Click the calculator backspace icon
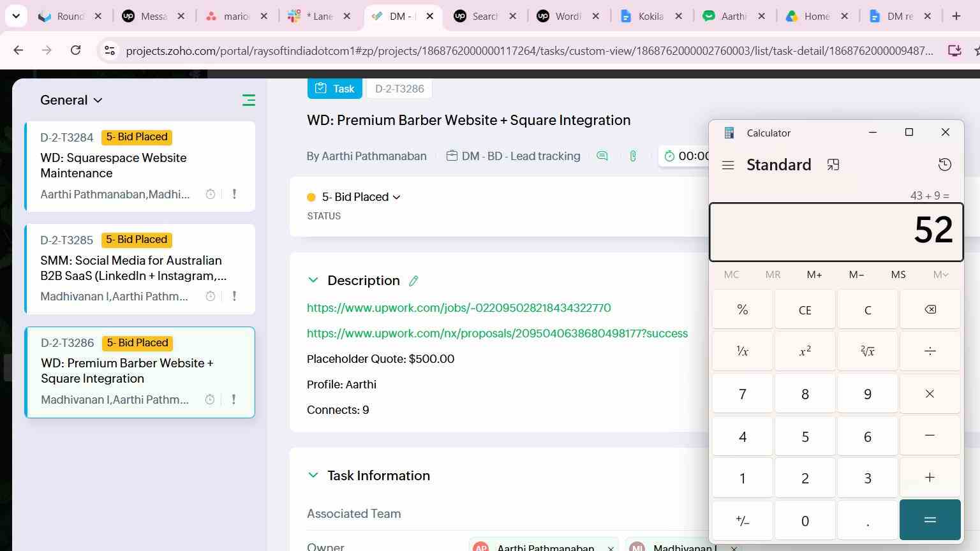Screen dimensions: 980x551 pyautogui.click(x=930, y=309)
